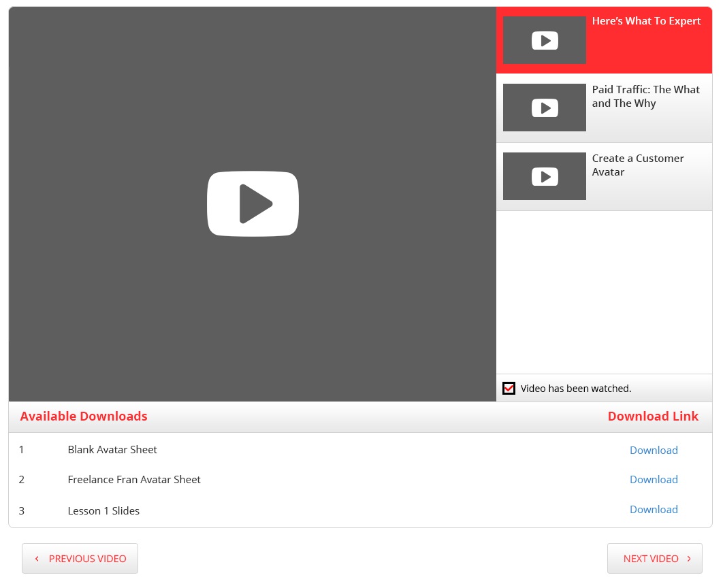Go to the previous video
This screenshot has height=588, width=723.
click(x=80, y=558)
